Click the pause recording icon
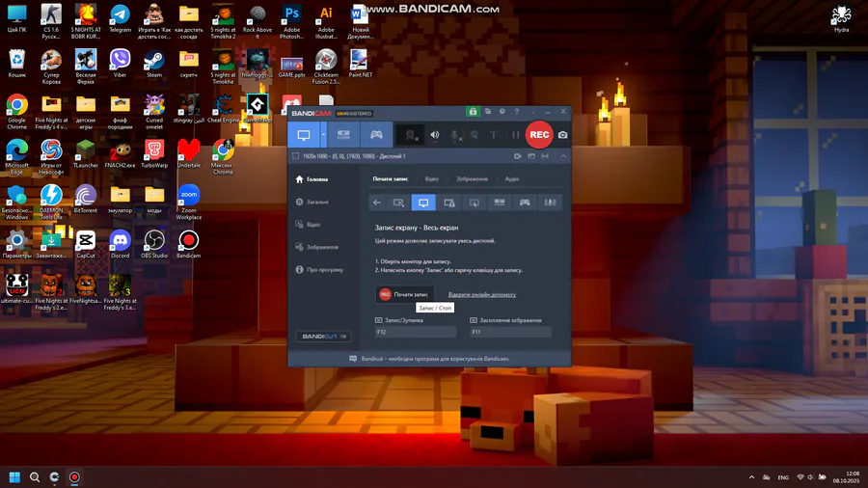This screenshot has width=868, height=488. pyautogui.click(x=515, y=135)
